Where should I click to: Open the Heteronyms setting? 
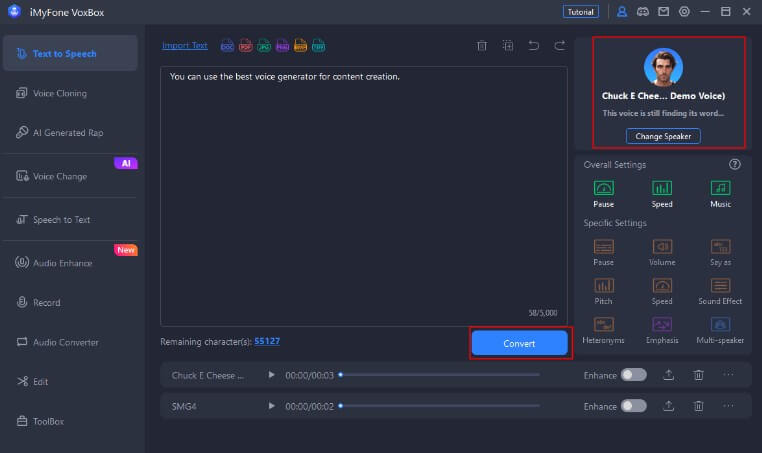pyautogui.click(x=604, y=330)
